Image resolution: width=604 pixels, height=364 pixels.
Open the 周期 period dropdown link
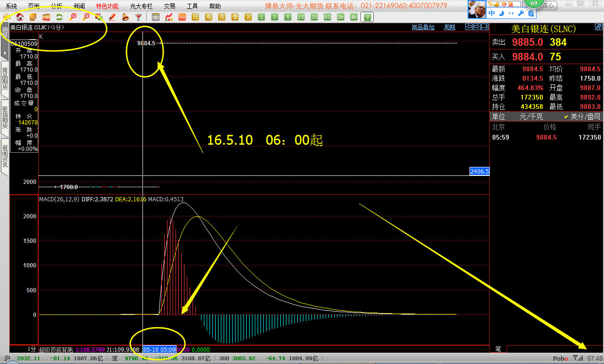450,27
